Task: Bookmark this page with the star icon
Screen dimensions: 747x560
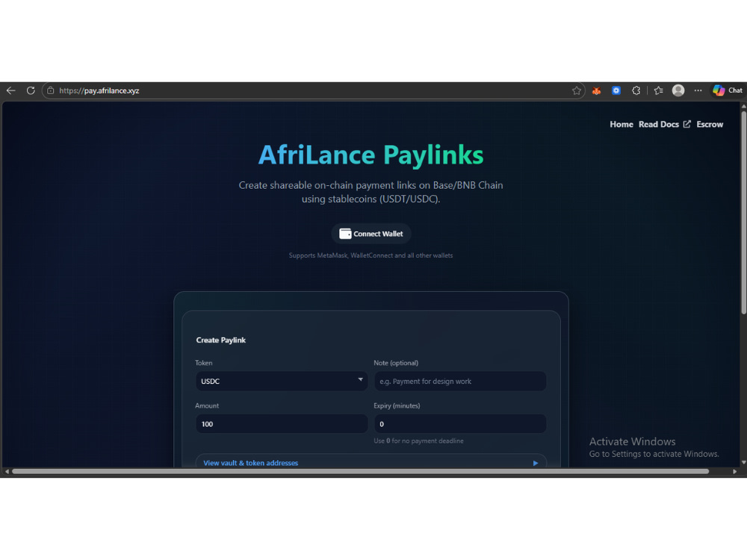Action: pyautogui.click(x=577, y=90)
